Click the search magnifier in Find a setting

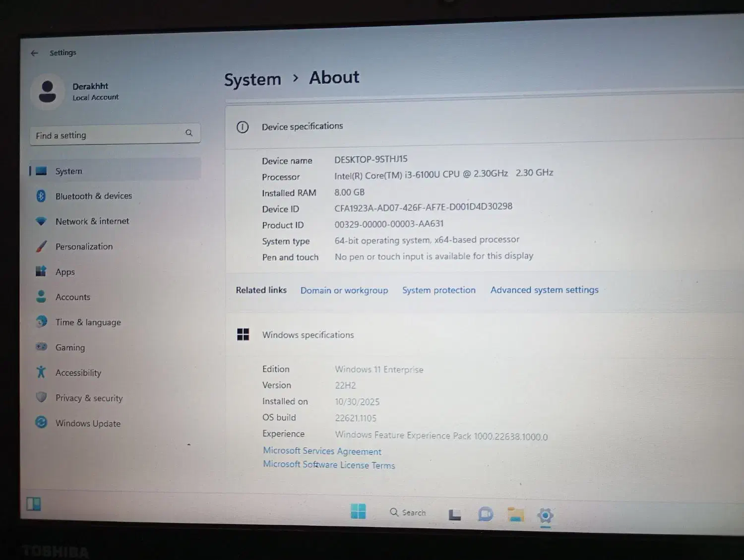(189, 133)
